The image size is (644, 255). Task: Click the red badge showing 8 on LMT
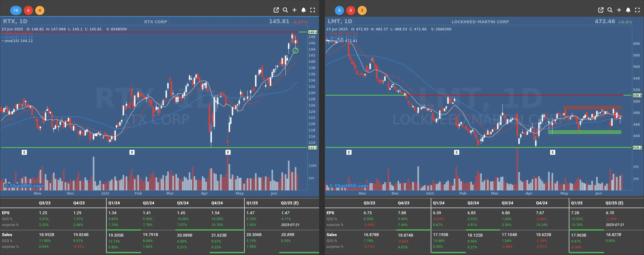(350, 10)
